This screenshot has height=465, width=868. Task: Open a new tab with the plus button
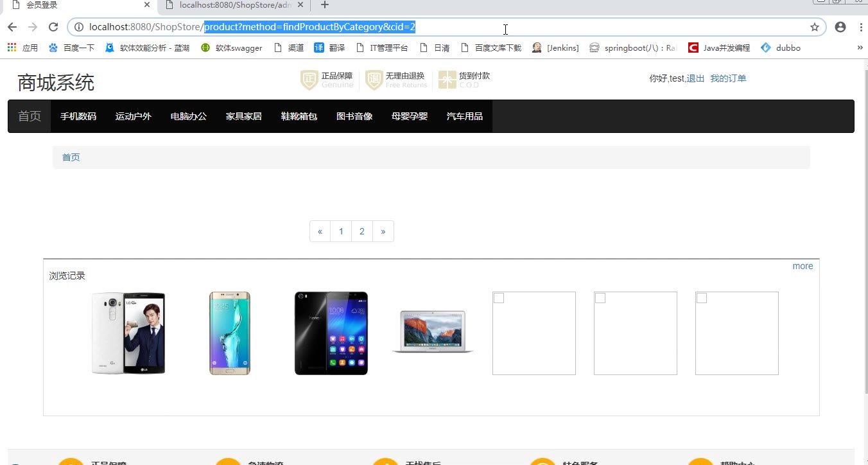pos(325,5)
